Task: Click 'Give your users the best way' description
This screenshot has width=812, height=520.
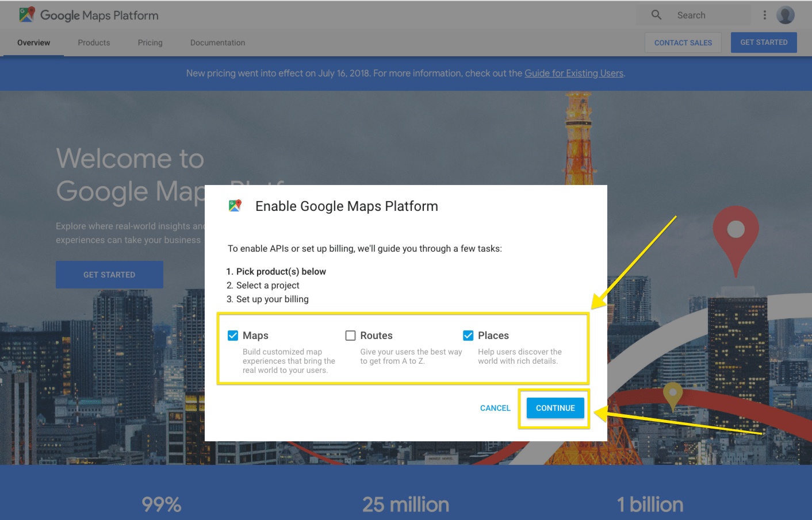Action: (411, 356)
